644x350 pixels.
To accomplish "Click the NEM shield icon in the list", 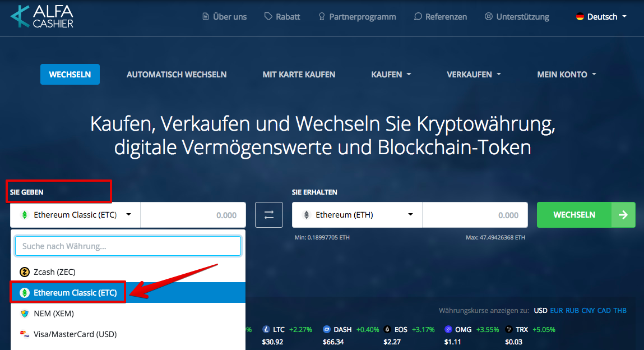I will 25,314.
